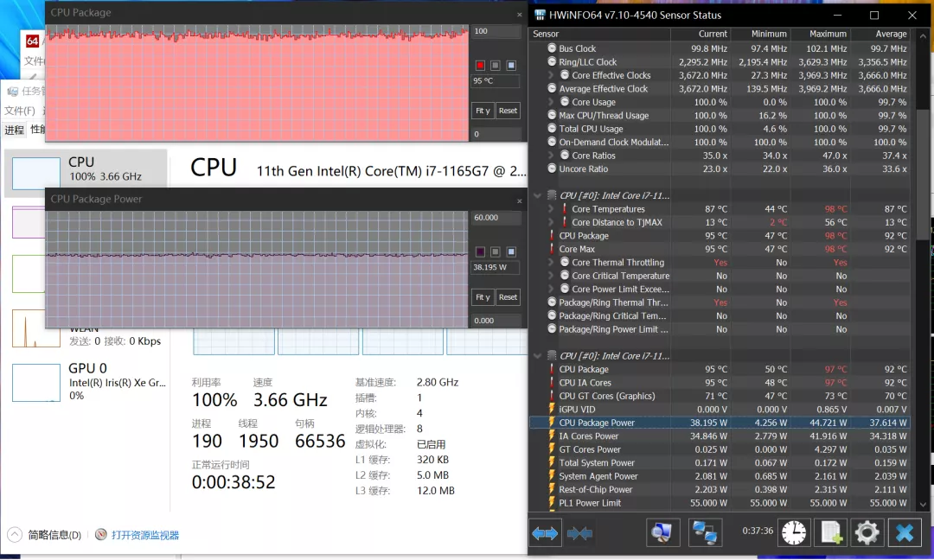Pick red color swatch in CPU Package graph
Viewport: 934px width, 560px height.
pos(480,66)
